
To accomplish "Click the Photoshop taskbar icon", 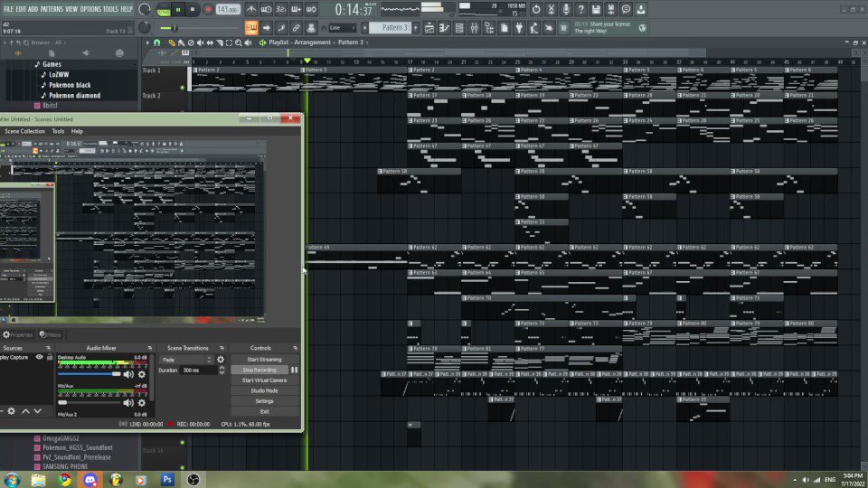I will click(x=167, y=479).
